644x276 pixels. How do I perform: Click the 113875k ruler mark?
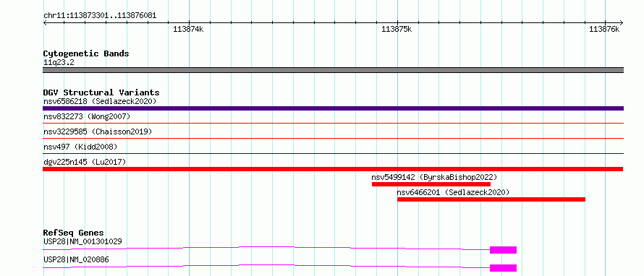click(x=397, y=29)
